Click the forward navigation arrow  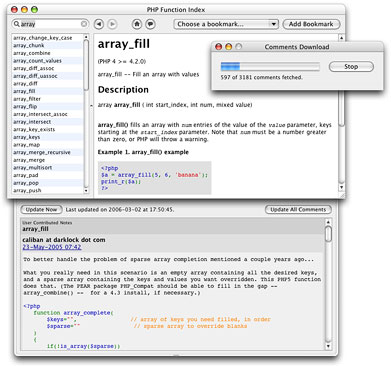pos(112,24)
